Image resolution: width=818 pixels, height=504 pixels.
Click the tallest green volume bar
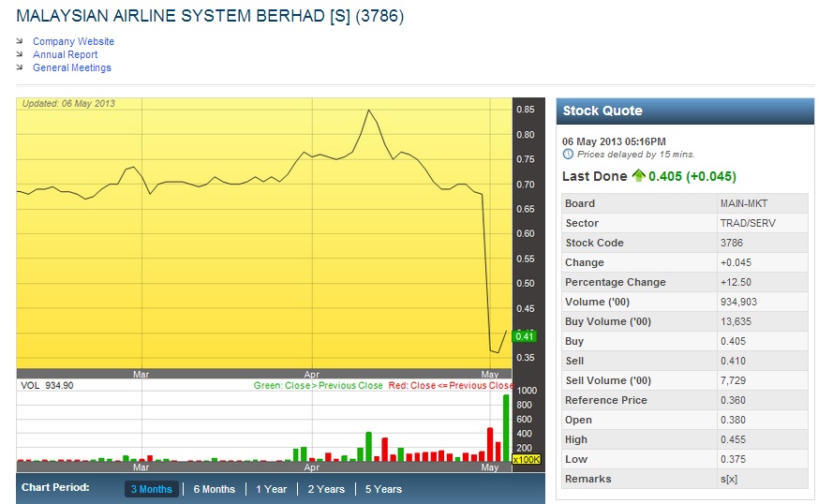click(x=506, y=428)
